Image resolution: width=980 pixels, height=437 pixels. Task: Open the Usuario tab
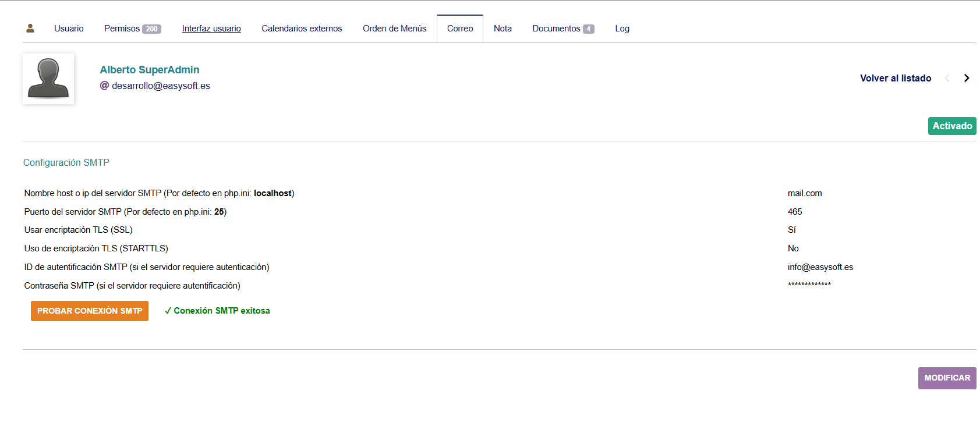(69, 29)
